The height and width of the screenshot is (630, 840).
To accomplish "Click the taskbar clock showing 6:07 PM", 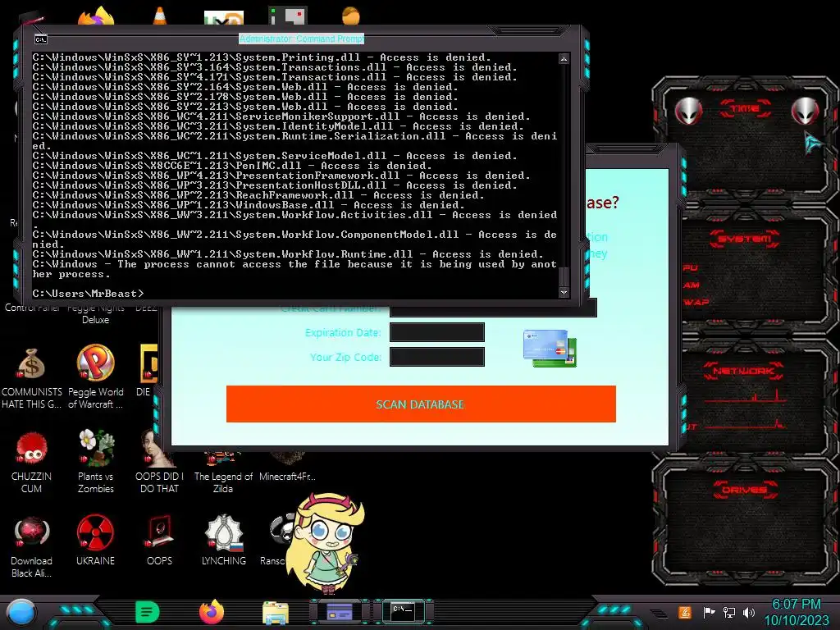I will click(x=796, y=605).
